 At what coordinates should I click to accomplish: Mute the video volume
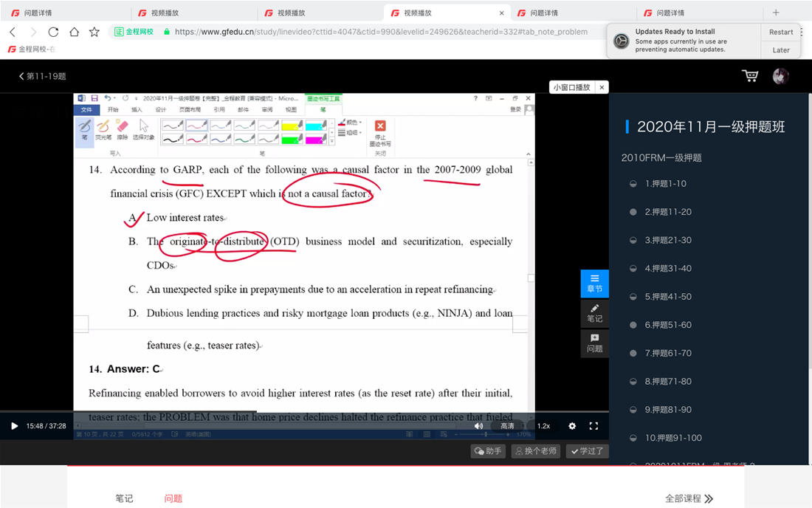(478, 426)
